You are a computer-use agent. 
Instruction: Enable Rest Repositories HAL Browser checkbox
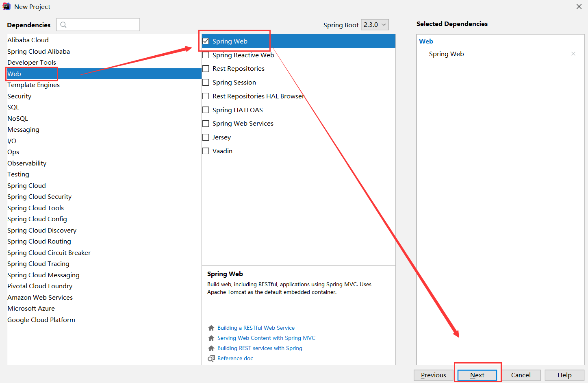(206, 96)
